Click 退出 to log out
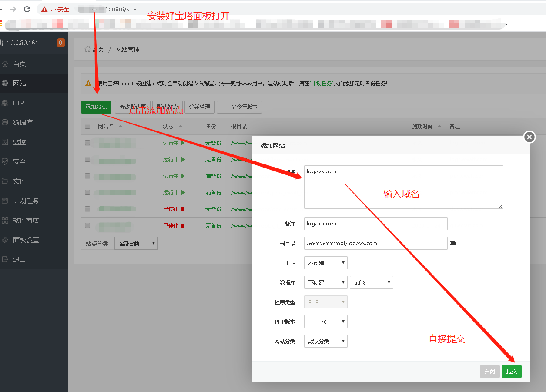Image resolution: width=546 pixels, height=392 pixels. coord(19,259)
